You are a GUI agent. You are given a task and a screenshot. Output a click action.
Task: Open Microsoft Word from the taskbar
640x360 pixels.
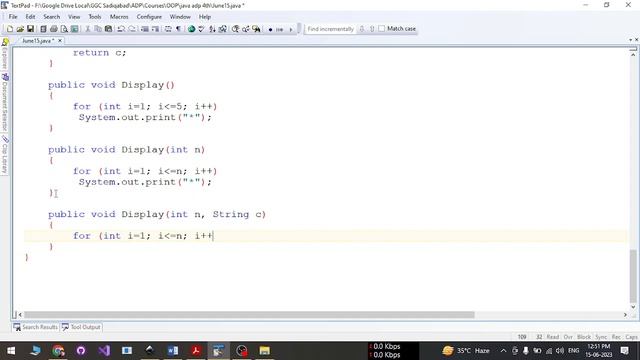173,351
